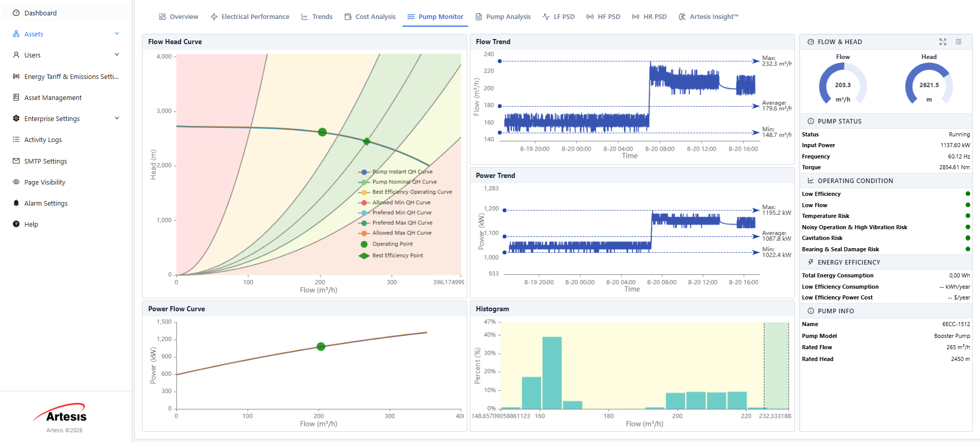Click the Artesis Insight icon
Viewport: 980px width, 442px height.
coord(682,17)
